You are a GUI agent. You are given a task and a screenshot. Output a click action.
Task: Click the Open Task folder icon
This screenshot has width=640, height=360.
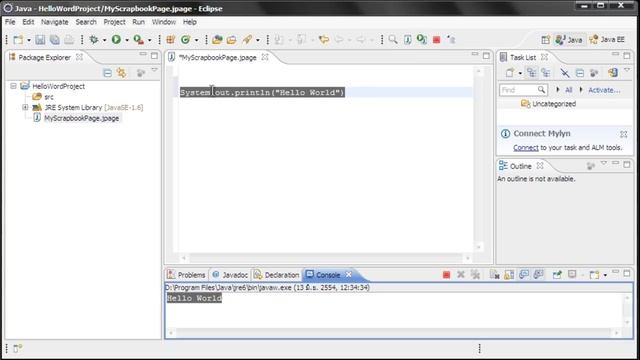coord(231,40)
